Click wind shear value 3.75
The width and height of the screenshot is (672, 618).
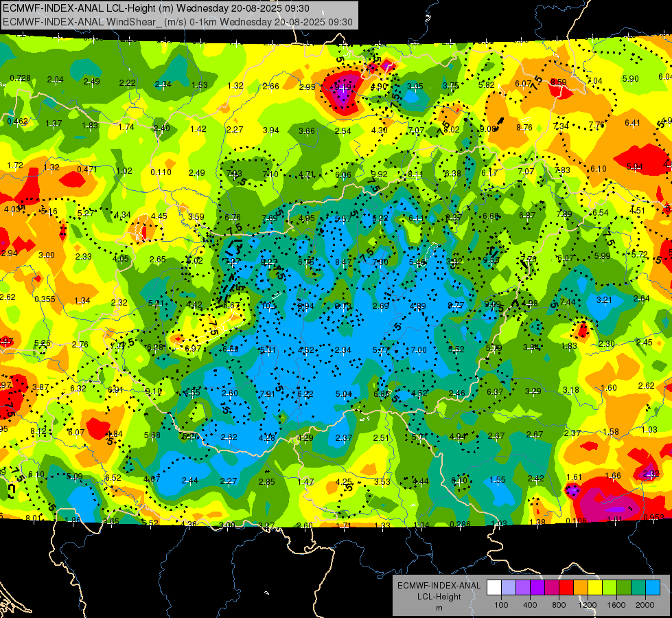tap(451, 85)
